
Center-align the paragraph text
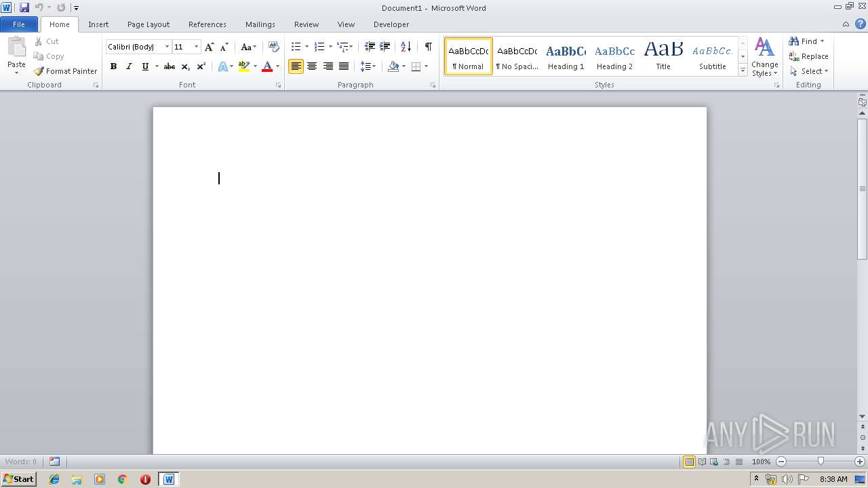pos(312,66)
